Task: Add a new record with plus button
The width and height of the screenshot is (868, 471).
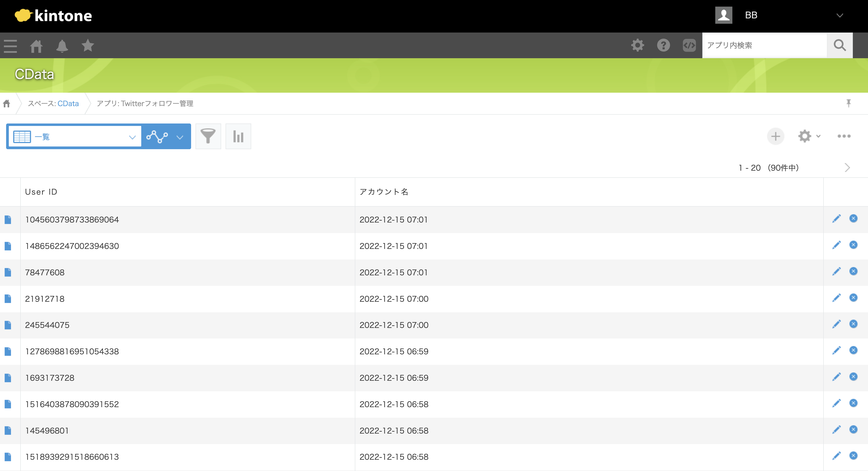Action: [x=775, y=136]
